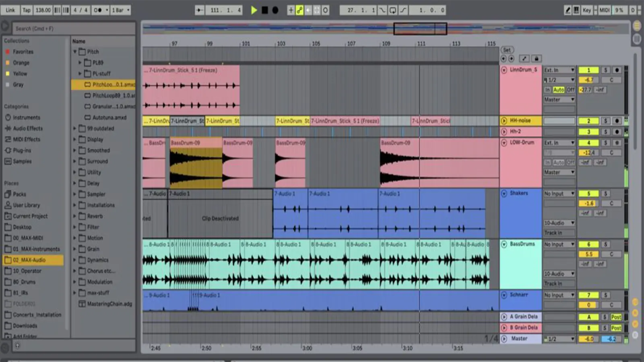This screenshot has height=362, width=644.
Task: Select Orange collection
Action: click(21, 63)
